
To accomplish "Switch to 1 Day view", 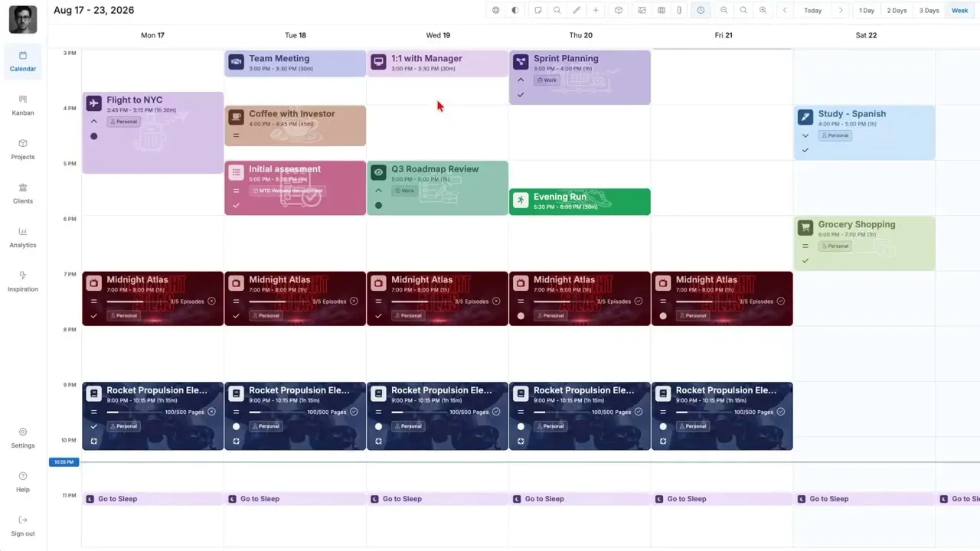I will point(867,11).
